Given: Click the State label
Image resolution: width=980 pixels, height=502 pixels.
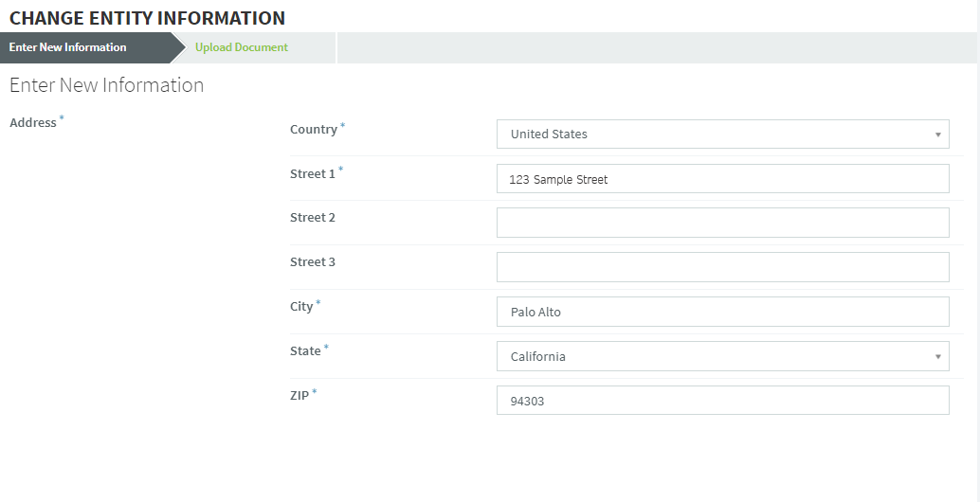Looking at the screenshot, I should 305,350.
